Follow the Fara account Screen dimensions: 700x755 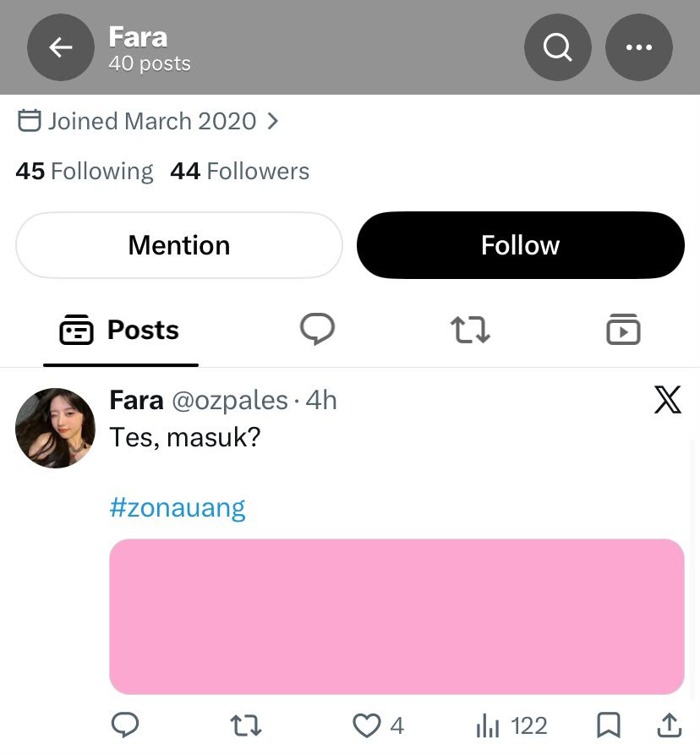coord(521,245)
